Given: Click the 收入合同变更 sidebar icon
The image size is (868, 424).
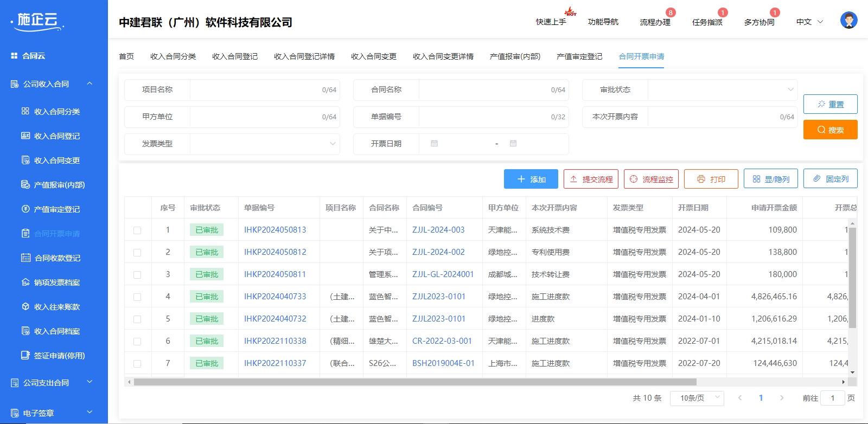Looking at the screenshot, I should 25,160.
